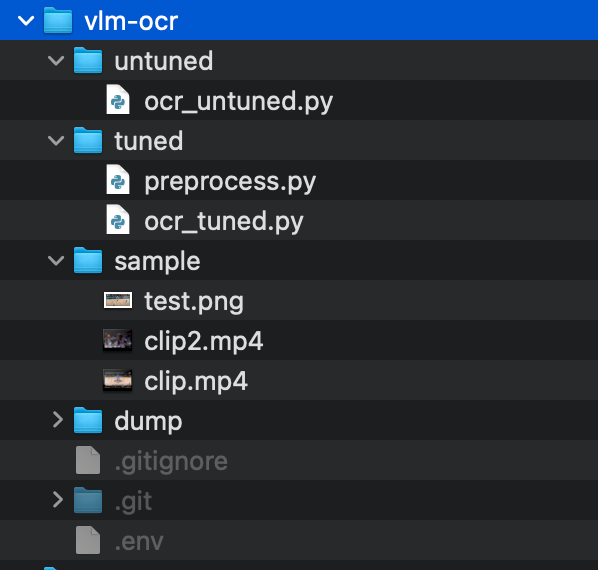Viewport: 598px width, 570px height.
Task: Click the Python icon of ocr_untuned.py
Action: click(x=118, y=100)
